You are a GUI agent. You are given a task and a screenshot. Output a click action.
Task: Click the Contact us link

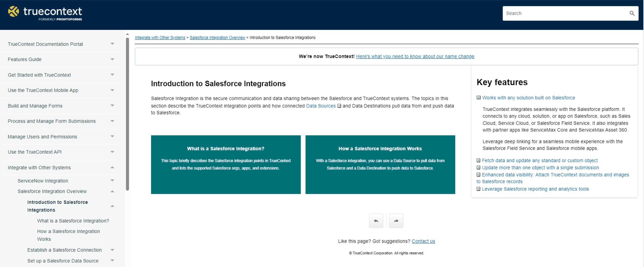coord(423,241)
